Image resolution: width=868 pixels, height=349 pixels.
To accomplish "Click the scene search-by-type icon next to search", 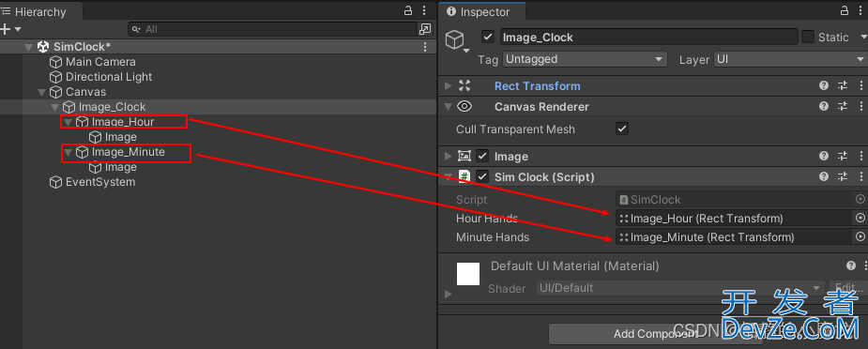I will [x=425, y=29].
